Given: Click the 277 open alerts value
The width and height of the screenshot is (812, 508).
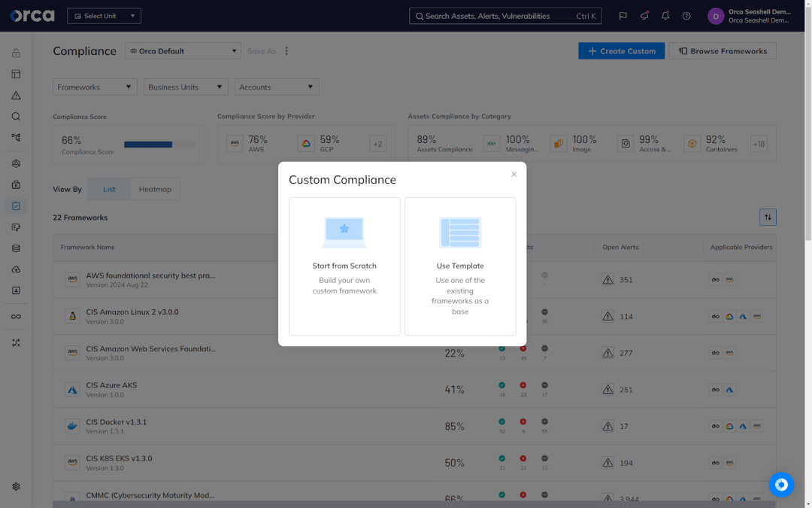Looking at the screenshot, I should coord(626,353).
